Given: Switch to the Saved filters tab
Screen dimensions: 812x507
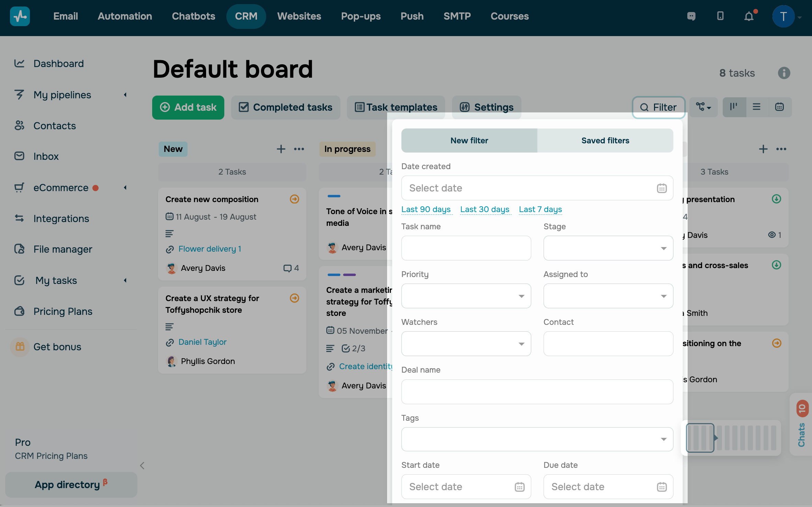Looking at the screenshot, I should tap(605, 141).
